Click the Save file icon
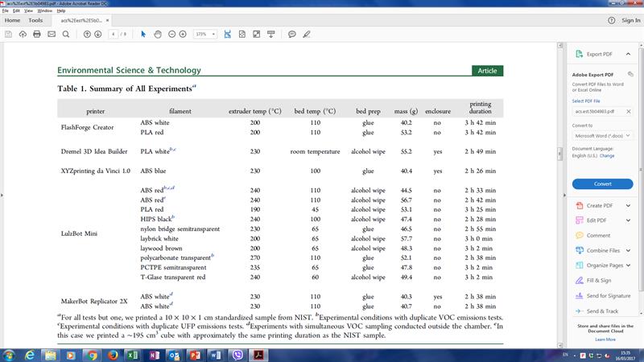The width and height of the screenshot is (644, 362). click(x=8, y=35)
